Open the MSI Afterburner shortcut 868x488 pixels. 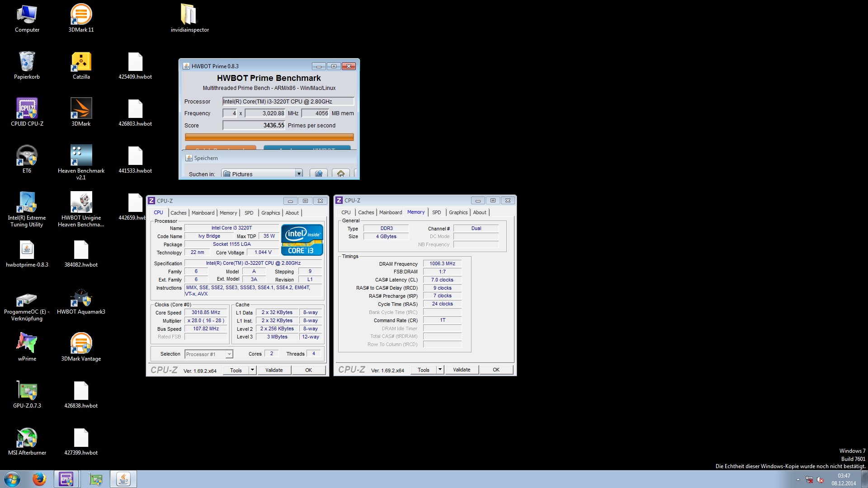(27, 441)
